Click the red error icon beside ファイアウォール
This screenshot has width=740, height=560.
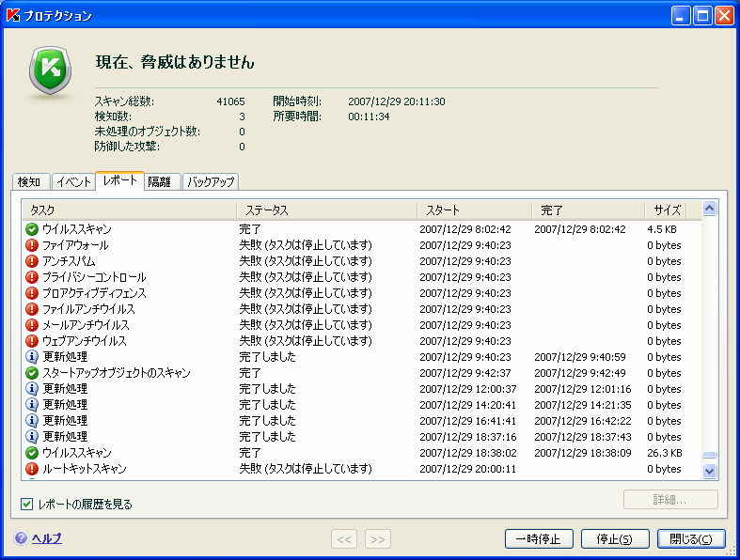(x=32, y=245)
